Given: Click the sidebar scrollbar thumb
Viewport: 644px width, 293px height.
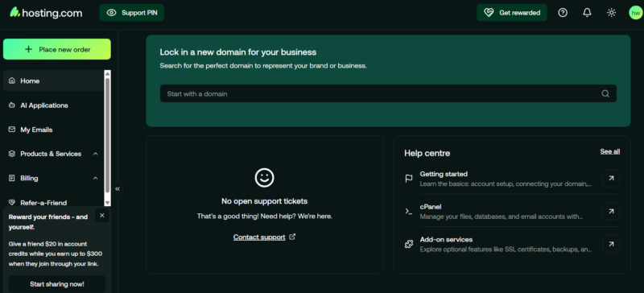Looking at the screenshot, I should tap(108, 134).
